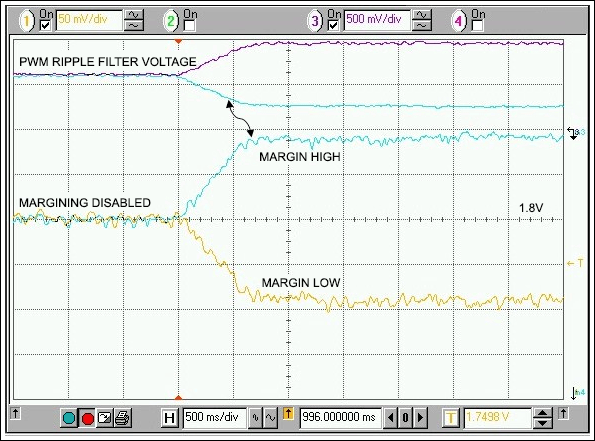Click upper large-wave button beside 500 mV/div
Screen dimensions: 595x441
(422, 15)
